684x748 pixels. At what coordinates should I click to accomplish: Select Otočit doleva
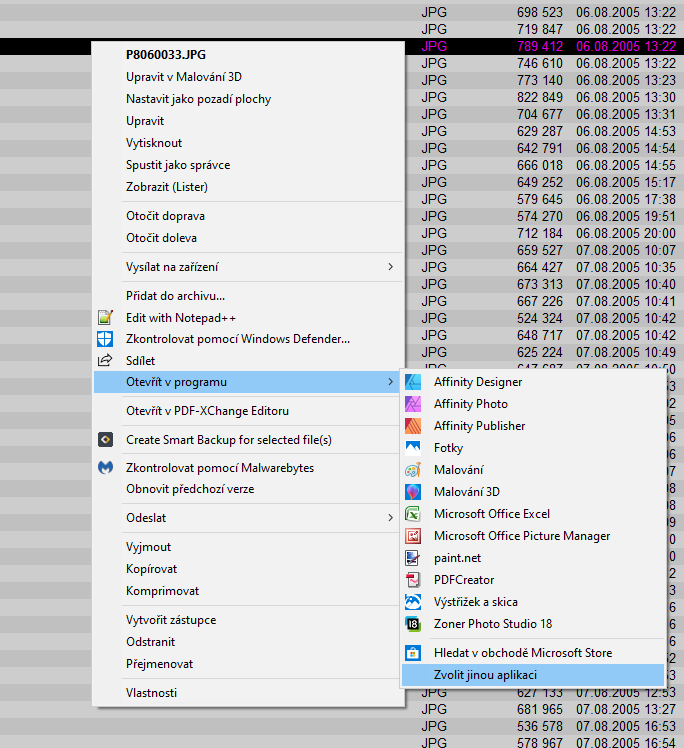[248, 238]
